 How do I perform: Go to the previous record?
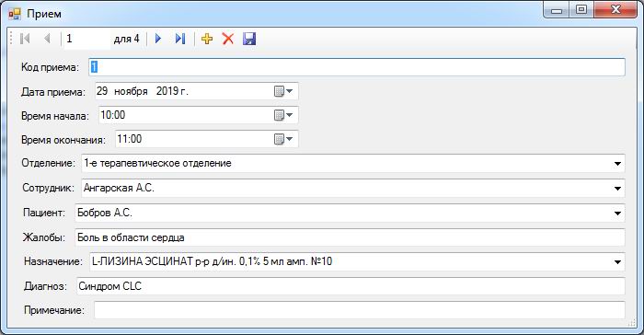click(47, 39)
